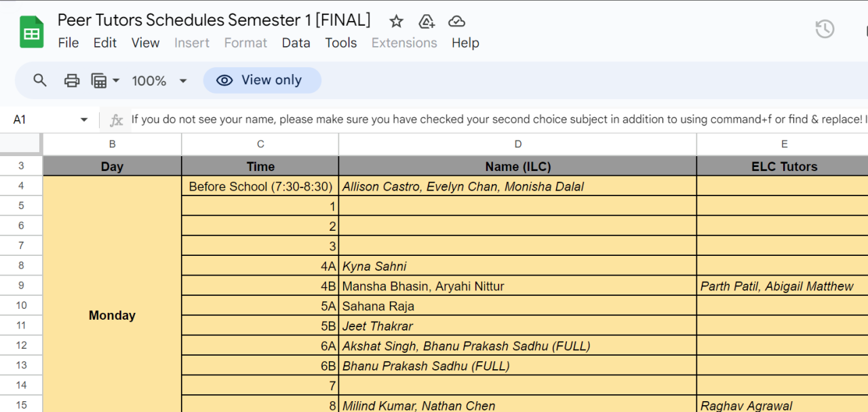
Task: Open the 100% zoom dropdown
Action: coord(159,81)
